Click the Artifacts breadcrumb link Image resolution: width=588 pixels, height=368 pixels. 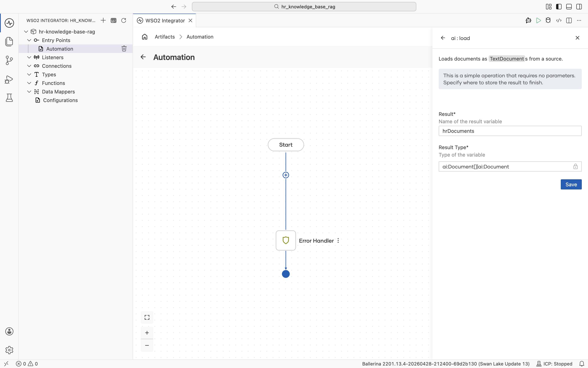click(165, 37)
